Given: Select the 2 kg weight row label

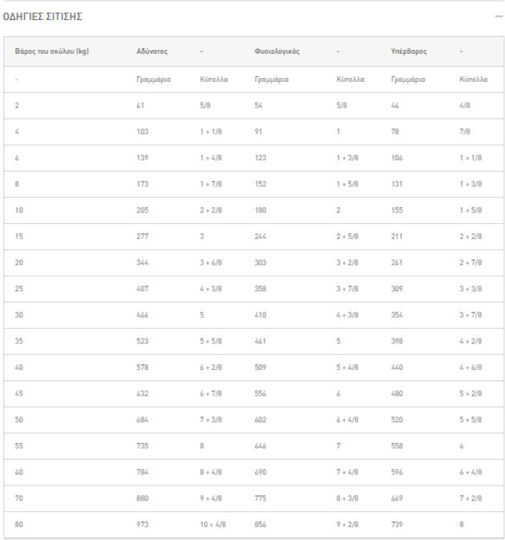Looking at the screenshot, I should click(17, 105).
